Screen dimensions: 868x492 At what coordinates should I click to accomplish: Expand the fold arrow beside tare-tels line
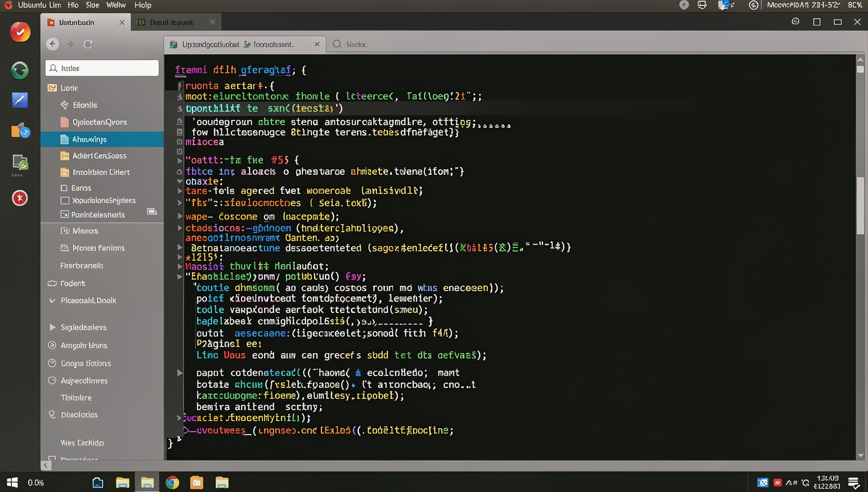[180, 191]
